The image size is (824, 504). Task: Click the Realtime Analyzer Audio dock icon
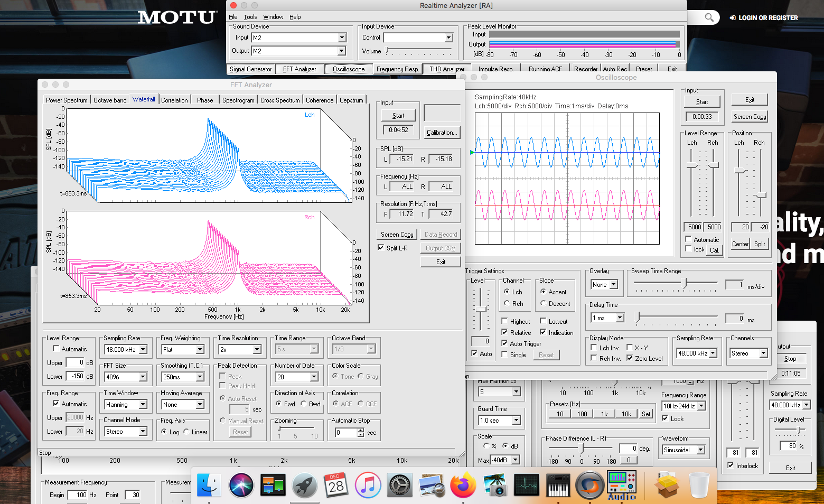pos(622,485)
